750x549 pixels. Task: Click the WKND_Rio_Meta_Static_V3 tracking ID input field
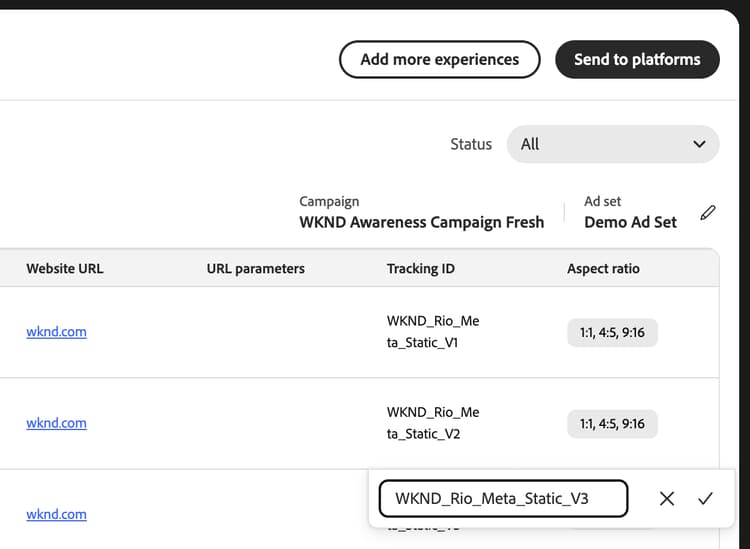[x=503, y=499]
